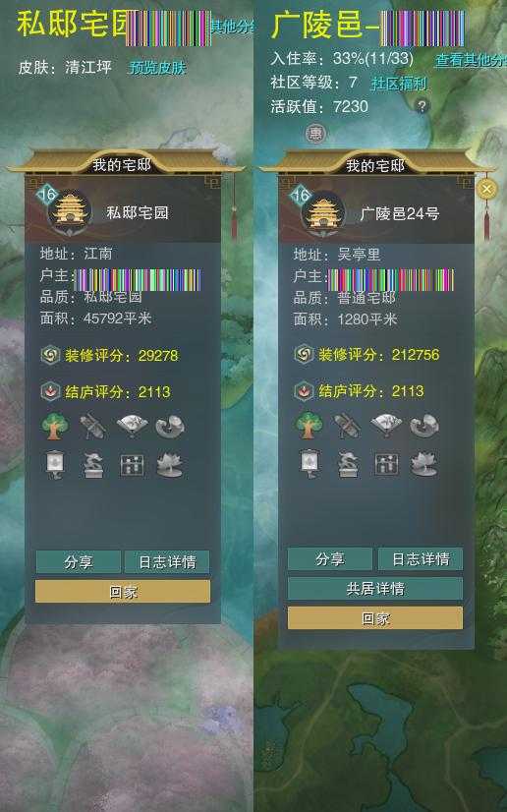Click the scroll weapon icon in right panel
This screenshot has width=507, height=812.
click(x=347, y=426)
